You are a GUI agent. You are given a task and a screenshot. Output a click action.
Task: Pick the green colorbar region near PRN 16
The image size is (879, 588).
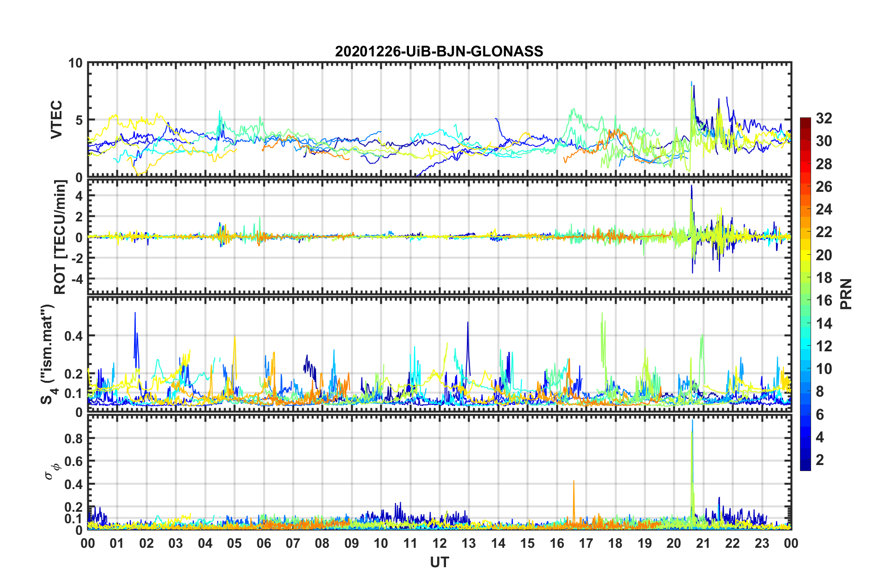pyautogui.click(x=805, y=301)
